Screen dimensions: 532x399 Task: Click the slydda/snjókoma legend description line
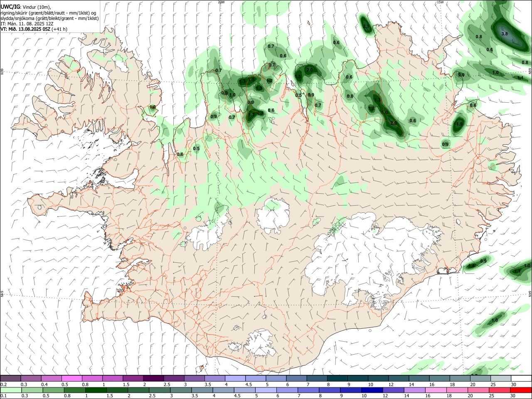(x=49, y=18)
